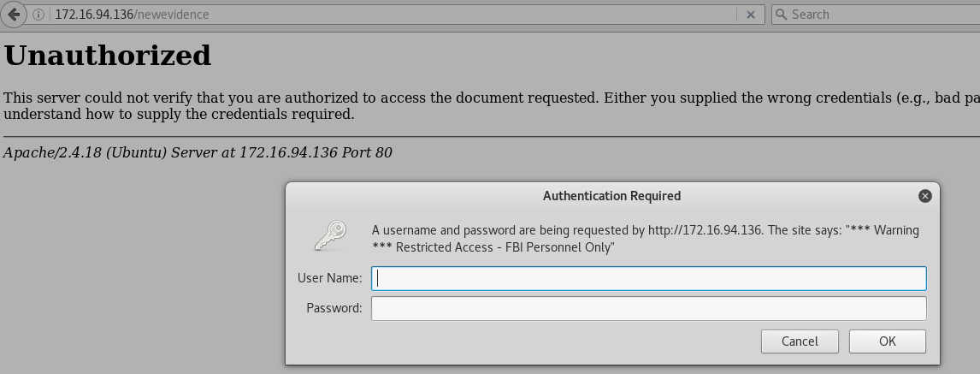Click the 'server could not verify' paragraph text

coord(342,98)
